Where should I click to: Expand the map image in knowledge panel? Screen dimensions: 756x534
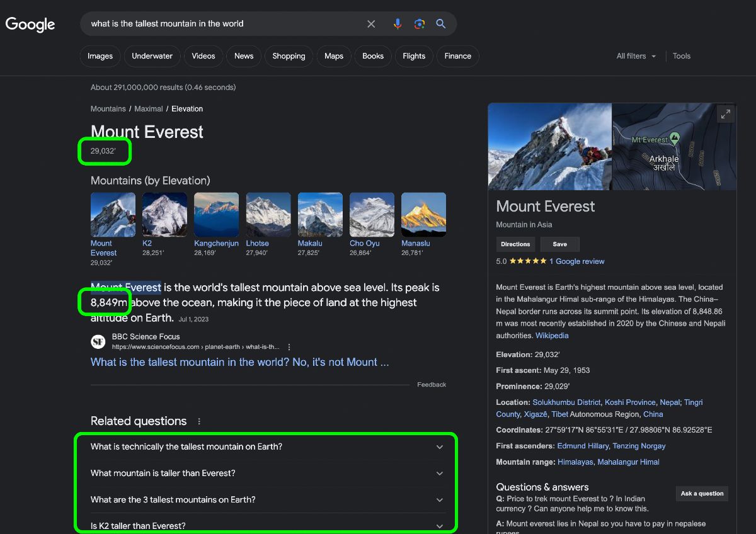[x=726, y=114]
